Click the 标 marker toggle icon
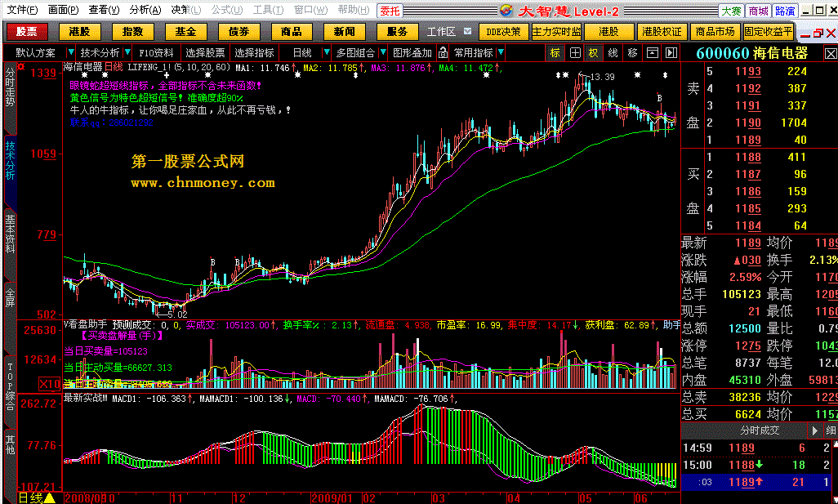Screen dimensions: 838x504 (555, 53)
